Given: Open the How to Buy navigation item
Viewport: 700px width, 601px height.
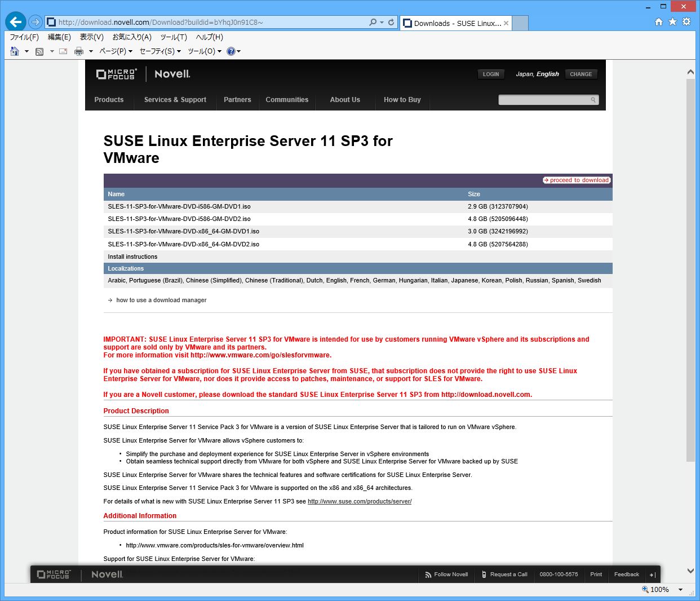Looking at the screenshot, I should [402, 100].
